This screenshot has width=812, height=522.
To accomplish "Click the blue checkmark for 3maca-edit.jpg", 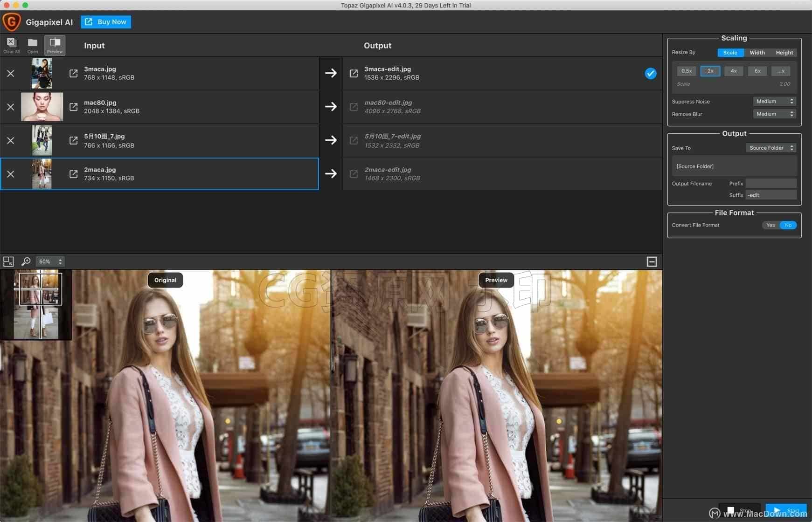I will tap(651, 73).
